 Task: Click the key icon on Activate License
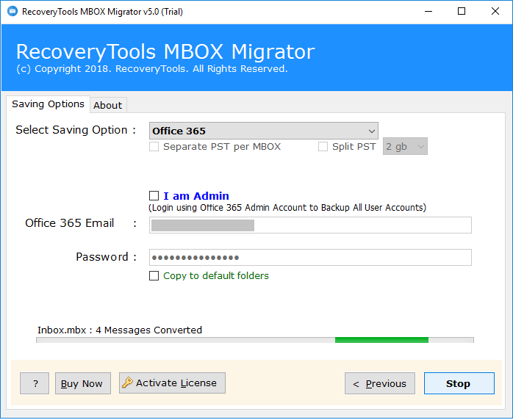tap(127, 382)
